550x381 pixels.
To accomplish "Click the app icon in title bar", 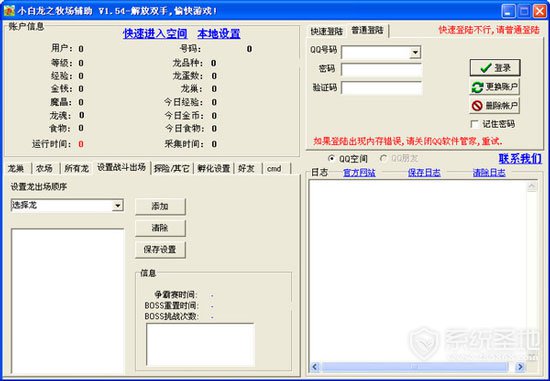I will pyautogui.click(x=9, y=11).
